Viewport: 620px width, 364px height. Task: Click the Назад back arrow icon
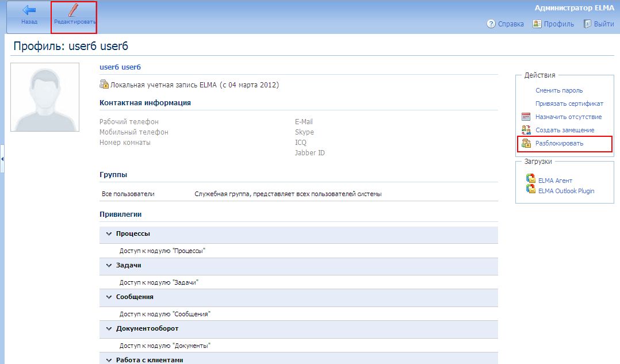coord(29,10)
